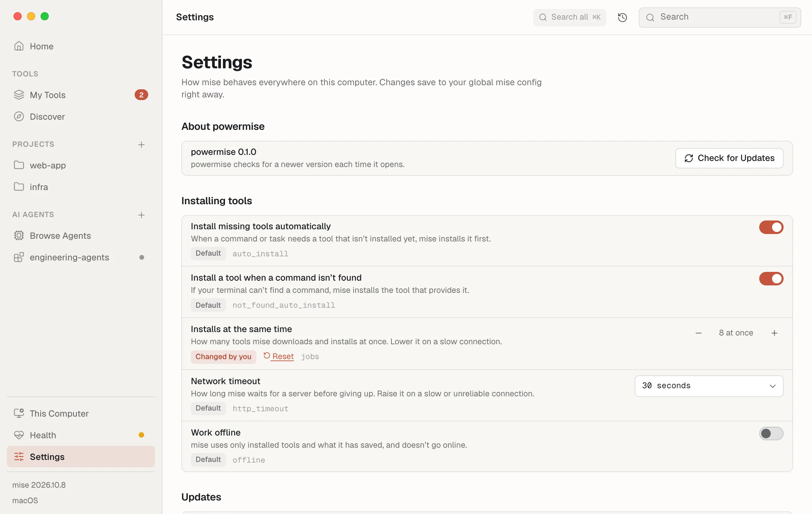
Task: Select Browse Agents in the sidebar
Action: pos(81,235)
